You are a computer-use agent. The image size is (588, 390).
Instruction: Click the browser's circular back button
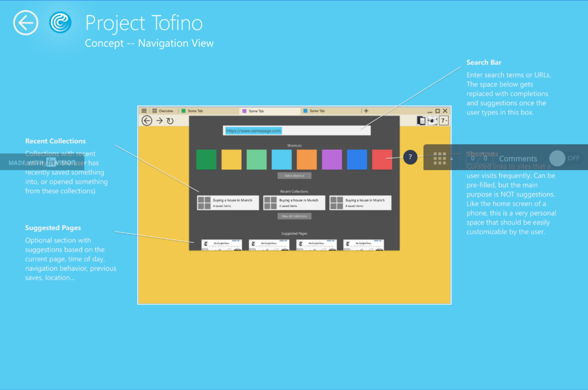coord(147,121)
